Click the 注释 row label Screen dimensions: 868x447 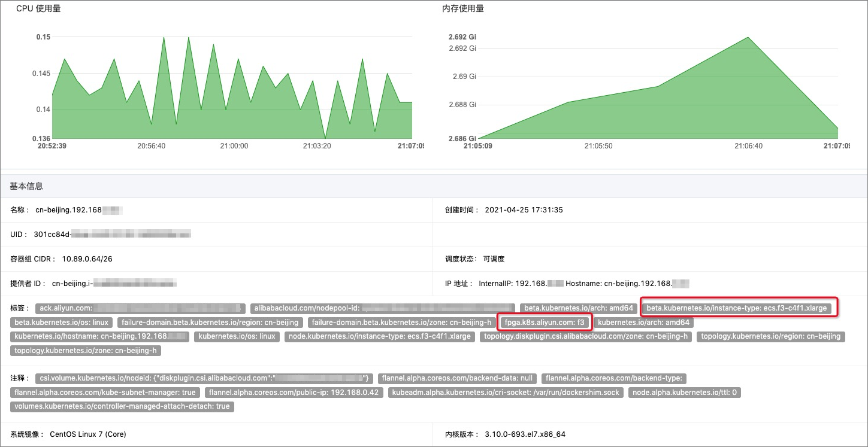(19, 378)
